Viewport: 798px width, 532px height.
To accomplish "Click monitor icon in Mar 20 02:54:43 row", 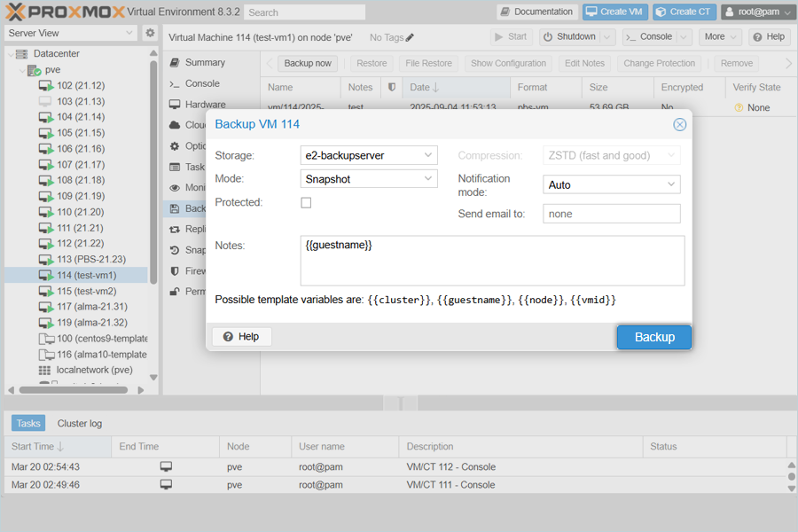I will click(x=166, y=467).
